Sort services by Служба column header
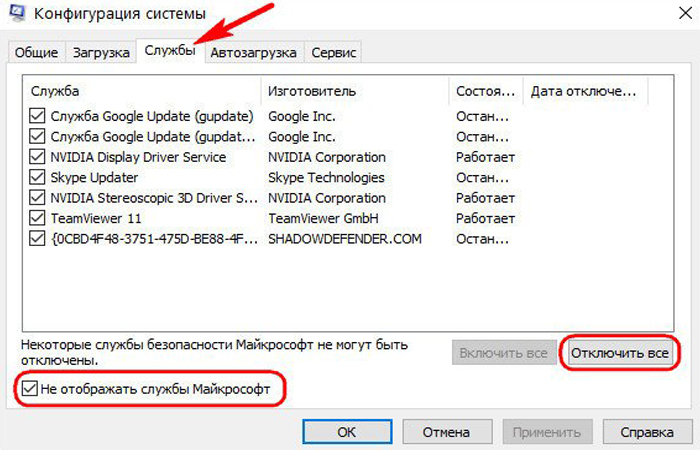This screenshot has height=450, width=700. (140, 91)
